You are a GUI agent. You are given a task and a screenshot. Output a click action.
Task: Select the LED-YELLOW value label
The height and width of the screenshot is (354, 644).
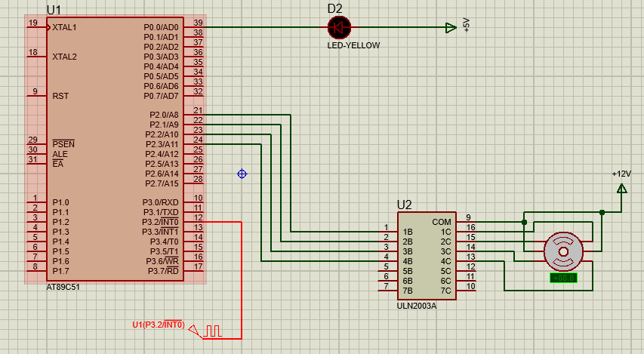tap(353, 45)
